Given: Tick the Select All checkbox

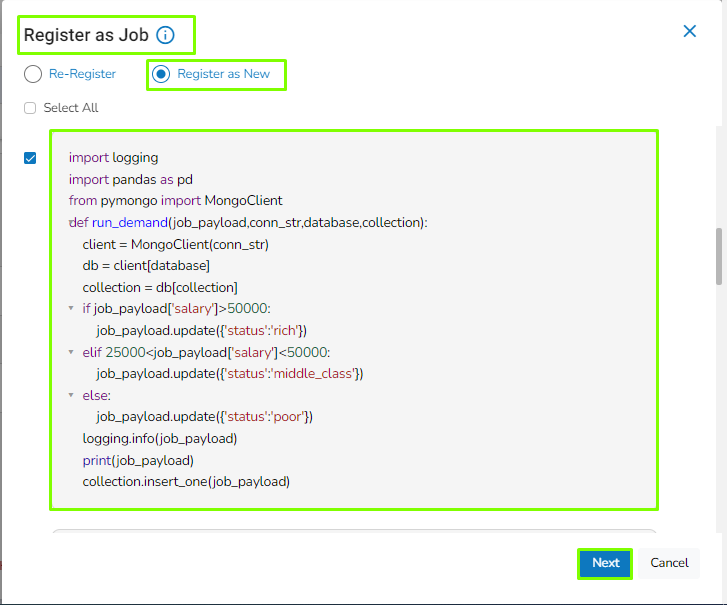Looking at the screenshot, I should point(30,108).
